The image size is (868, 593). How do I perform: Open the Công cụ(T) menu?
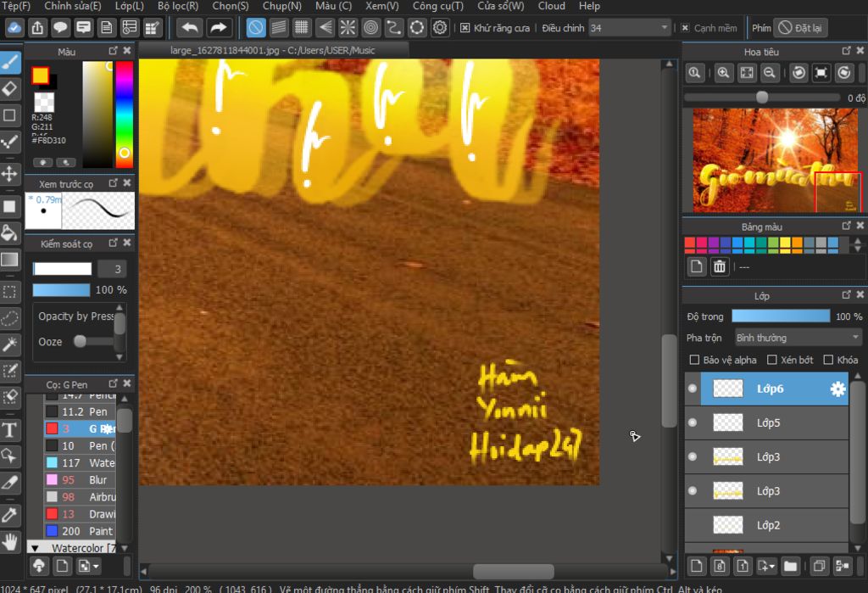pyautogui.click(x=438, y=6)
